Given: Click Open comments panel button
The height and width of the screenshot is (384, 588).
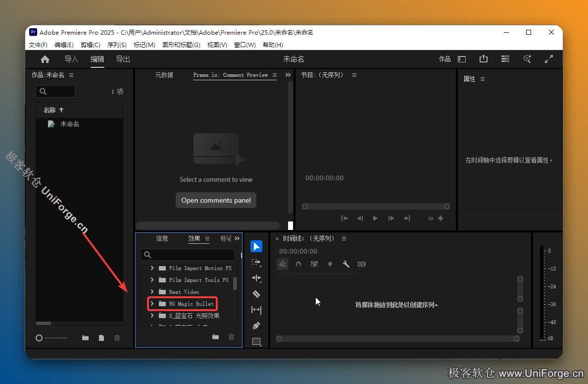Looking at the screenshot, I should tap(216, 200).
